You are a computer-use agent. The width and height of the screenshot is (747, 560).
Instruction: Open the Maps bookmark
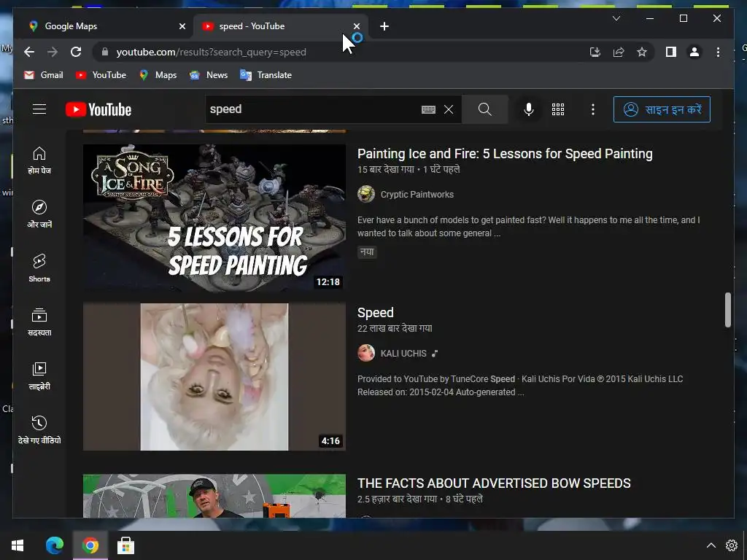tap(158, 75)
